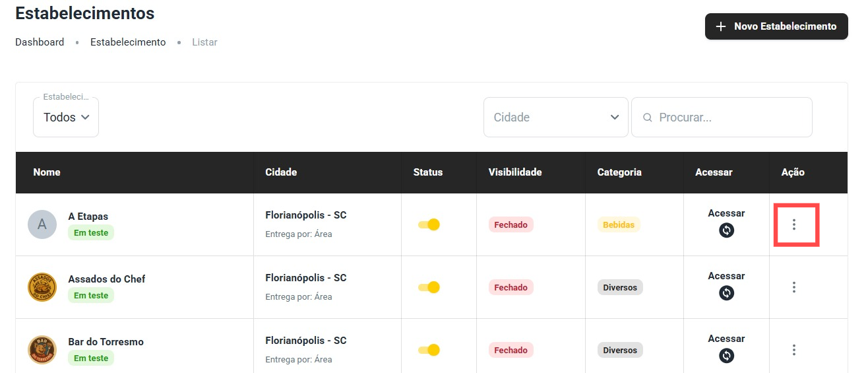Open the action menu for Assados do Chef
The height and width of the screenshot is (373, 868).
coord(794,287)
